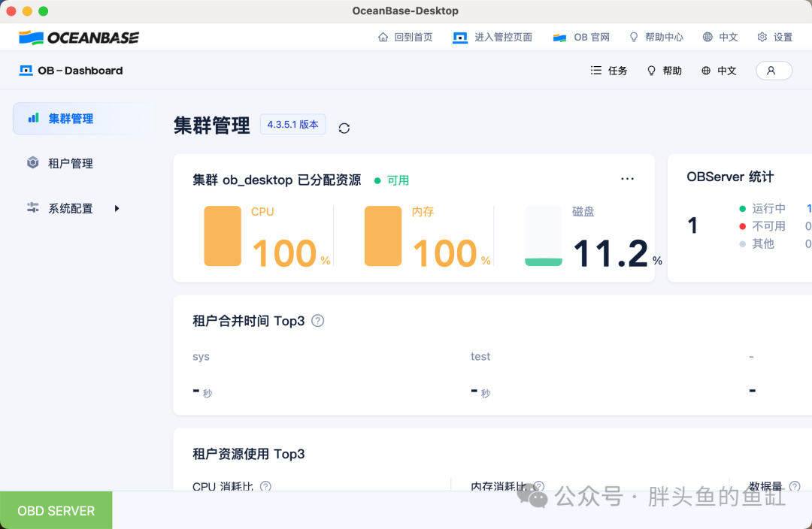Click the home icon beside 回到首页
This screenshot has width=812, height=529.
pyautogui.click(x=383, y=38)
